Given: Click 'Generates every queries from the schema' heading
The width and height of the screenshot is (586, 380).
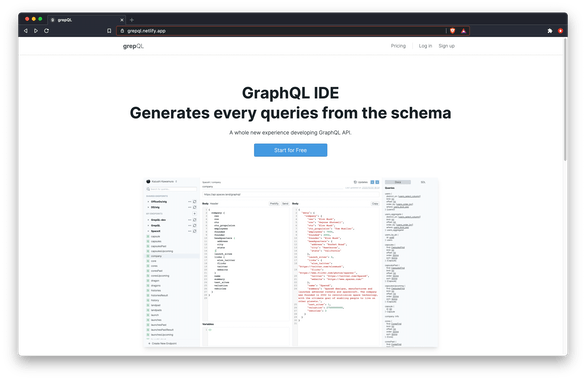Looking at the screenshot, I should (290, 113).
